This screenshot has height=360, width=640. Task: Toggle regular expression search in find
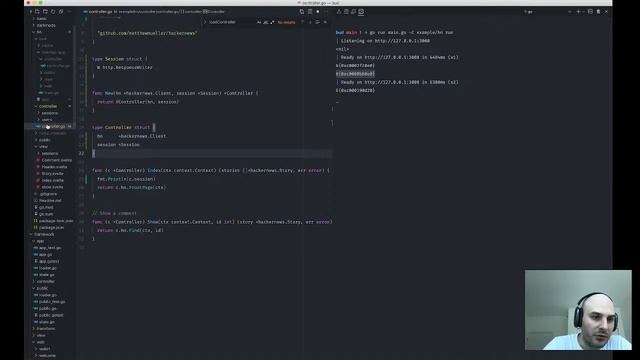(272, 22)
